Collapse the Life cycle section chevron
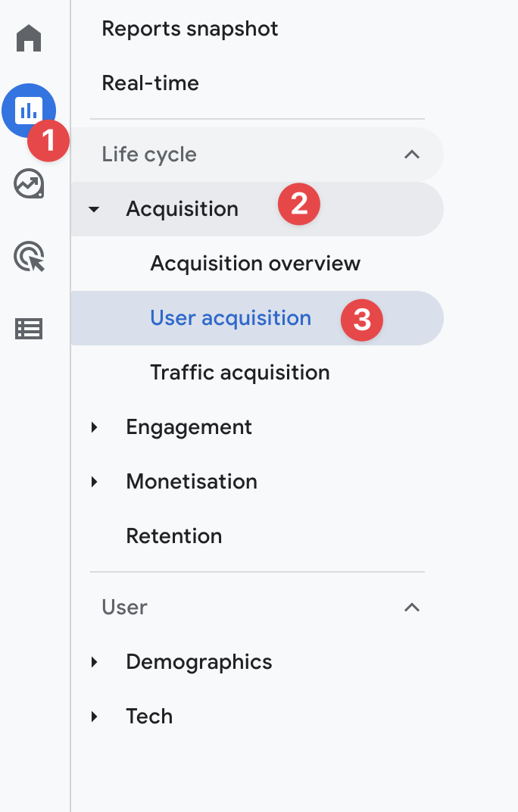Image resolution: width=518 pixels, height=812 pixels. tap(412, 155)
